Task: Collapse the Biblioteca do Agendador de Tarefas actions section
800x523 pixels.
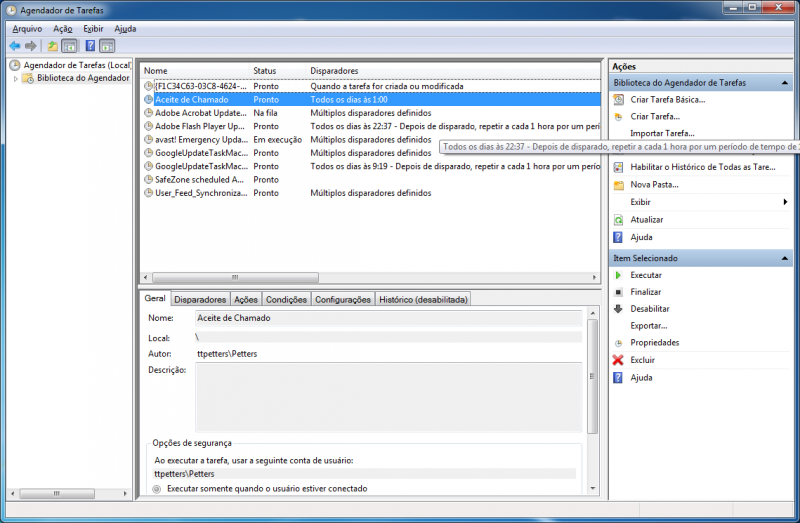Action: [x=786, y=83]
